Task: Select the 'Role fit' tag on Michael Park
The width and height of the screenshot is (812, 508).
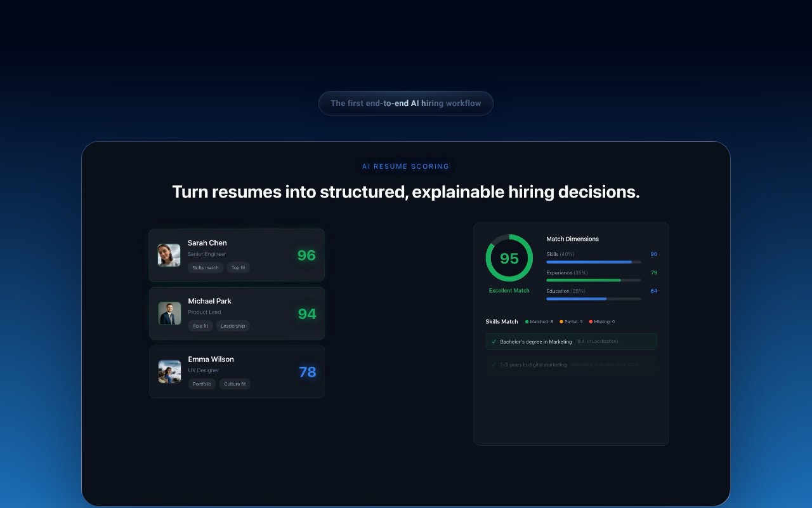Action: tap(200, 326)
